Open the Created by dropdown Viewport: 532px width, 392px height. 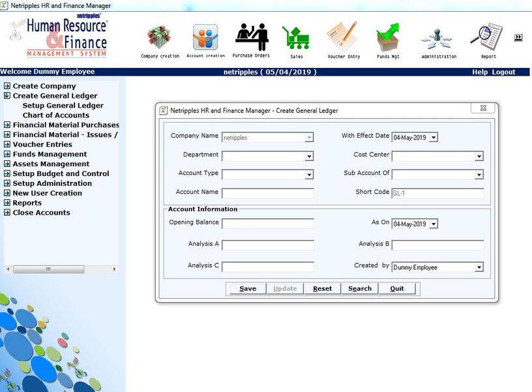pos(479,267)
